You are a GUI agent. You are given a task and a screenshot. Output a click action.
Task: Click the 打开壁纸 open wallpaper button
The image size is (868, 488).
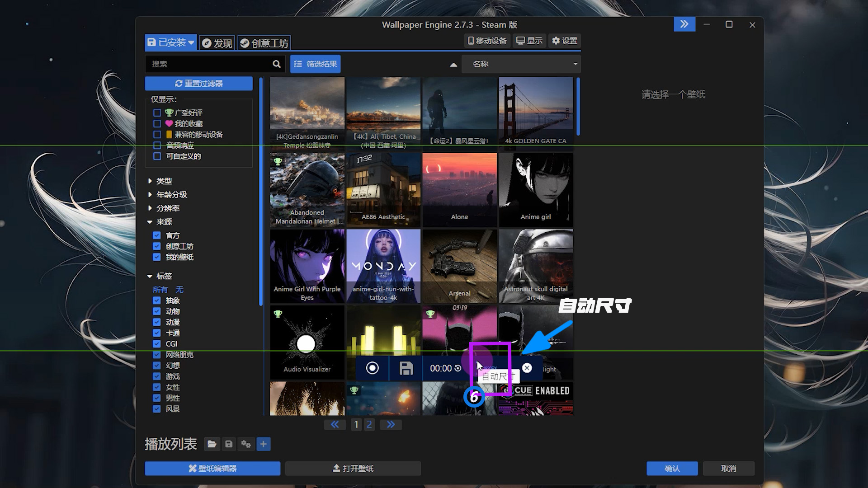353,469
